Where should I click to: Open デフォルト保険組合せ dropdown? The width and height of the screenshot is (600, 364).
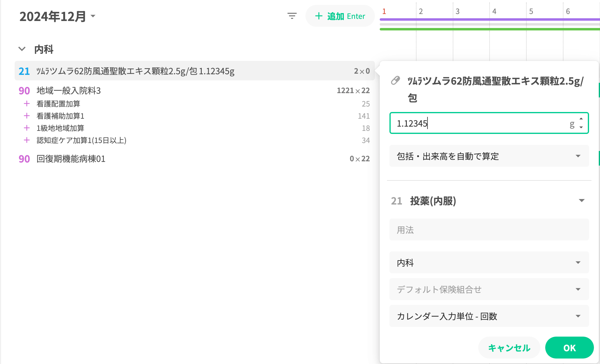click(489, 289)
